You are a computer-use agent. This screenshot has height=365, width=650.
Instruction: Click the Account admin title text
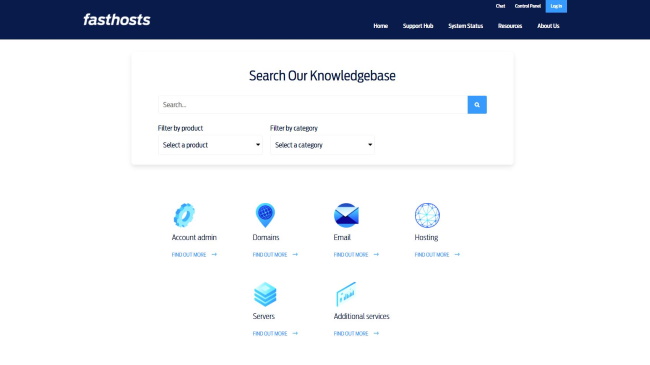194,237
